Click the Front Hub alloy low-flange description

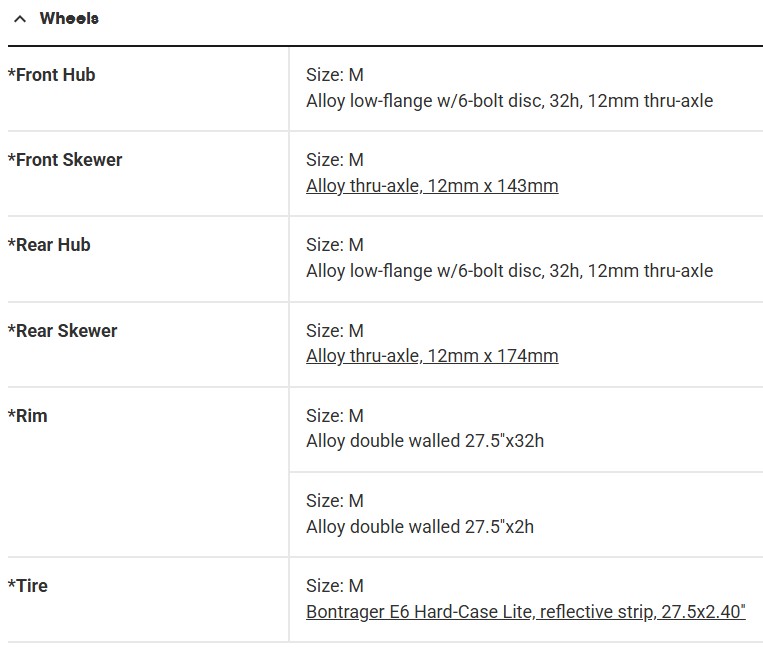[509, 101]
